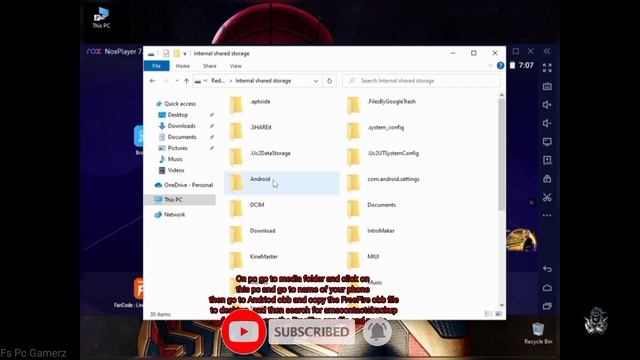The height and width of the screenshot is (360, 640).
Task: Click the SUBSCRIBED button overlay
Action: [x=311, y=332]
